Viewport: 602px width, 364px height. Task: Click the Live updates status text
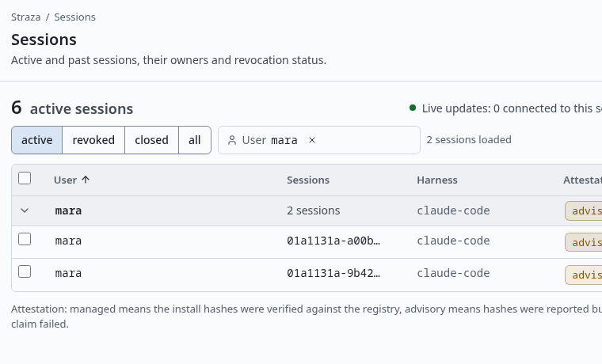click(x=512, y=108)
